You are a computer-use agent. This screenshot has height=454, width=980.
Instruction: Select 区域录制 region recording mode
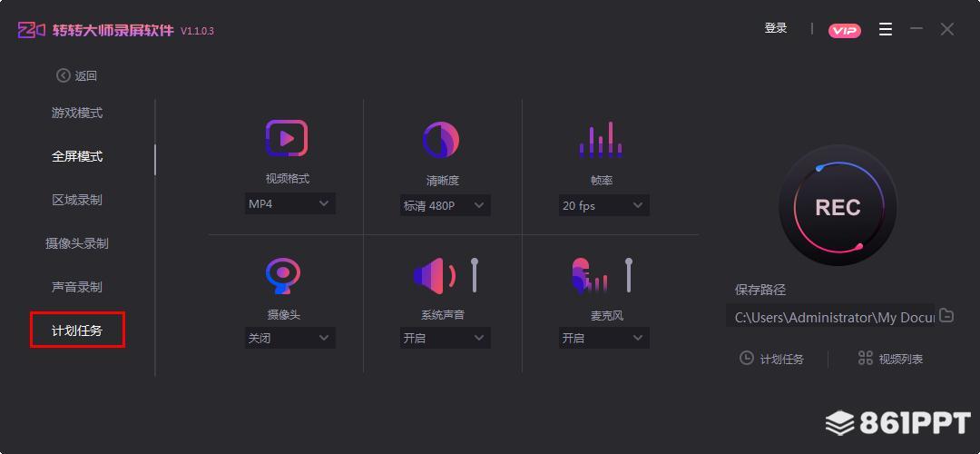(x=77, y=200)
